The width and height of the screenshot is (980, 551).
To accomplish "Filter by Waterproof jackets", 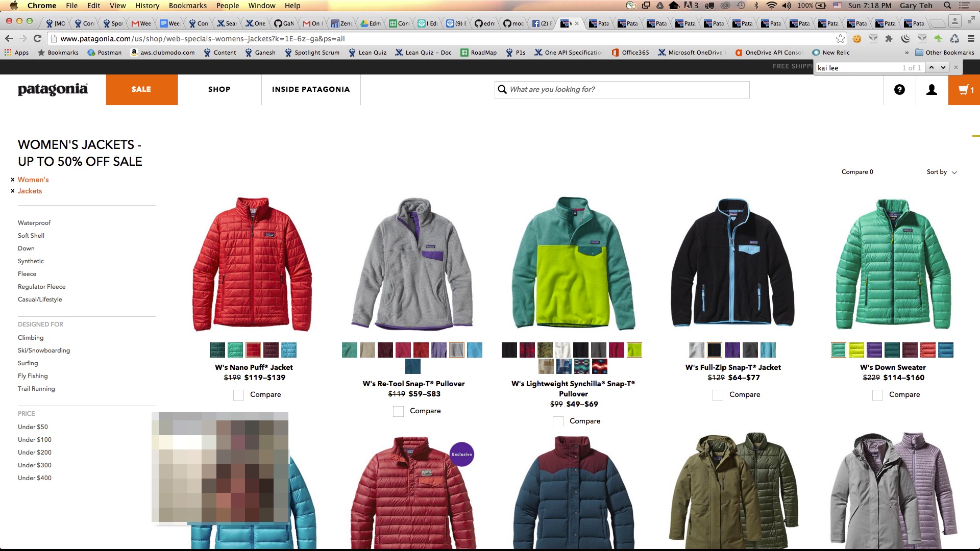I will coord(34,223).
